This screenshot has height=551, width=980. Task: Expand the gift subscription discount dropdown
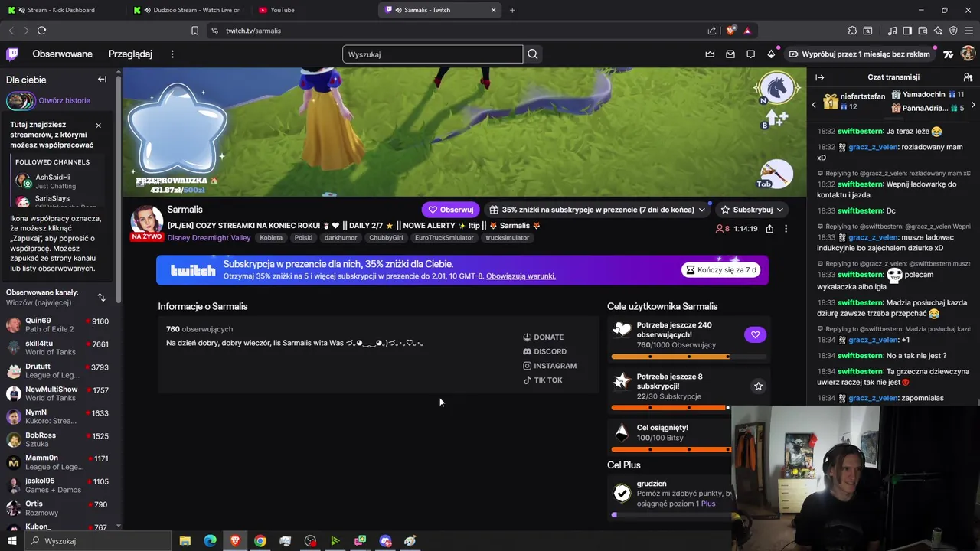(701, 210)
